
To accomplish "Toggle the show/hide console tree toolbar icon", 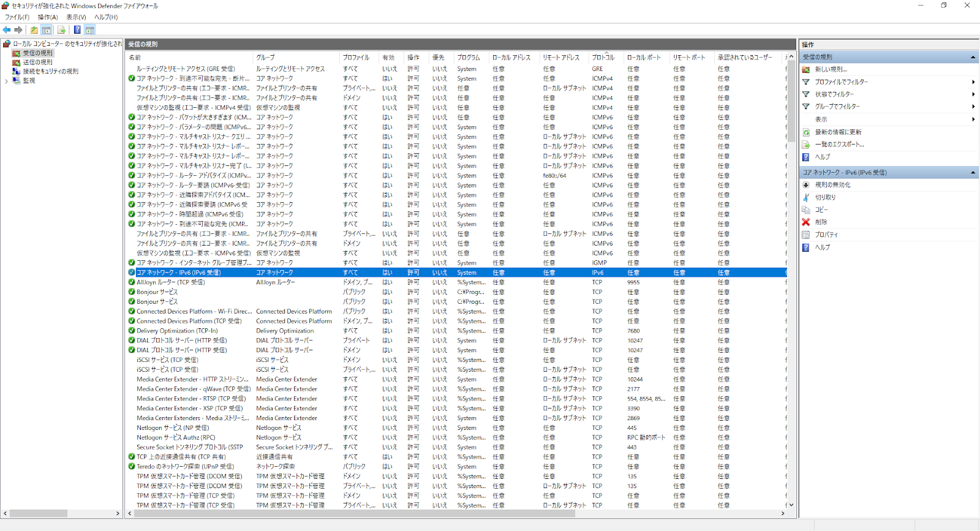I will [47, 29].
